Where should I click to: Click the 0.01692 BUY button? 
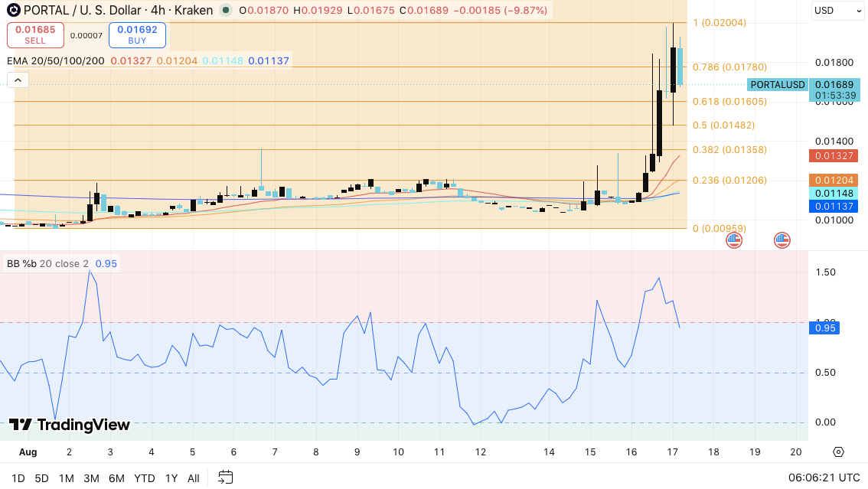click(137, 35)
